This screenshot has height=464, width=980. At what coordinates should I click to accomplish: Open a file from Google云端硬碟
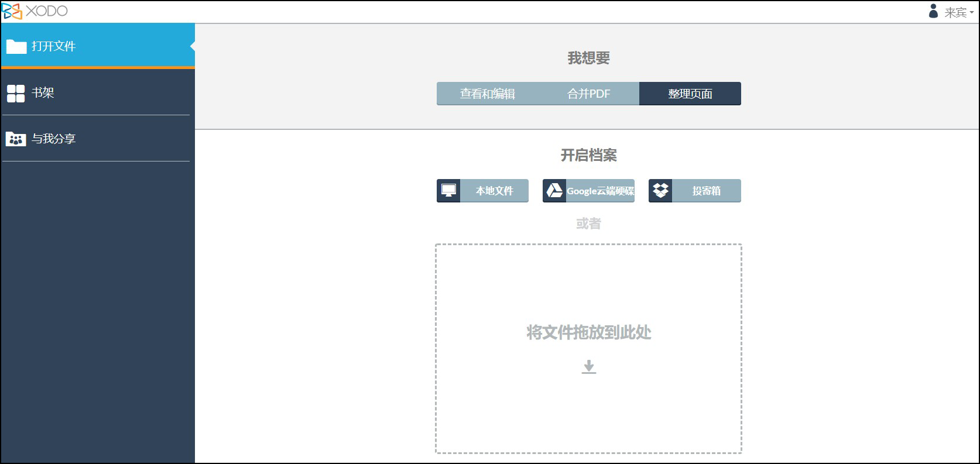[588, 191]
